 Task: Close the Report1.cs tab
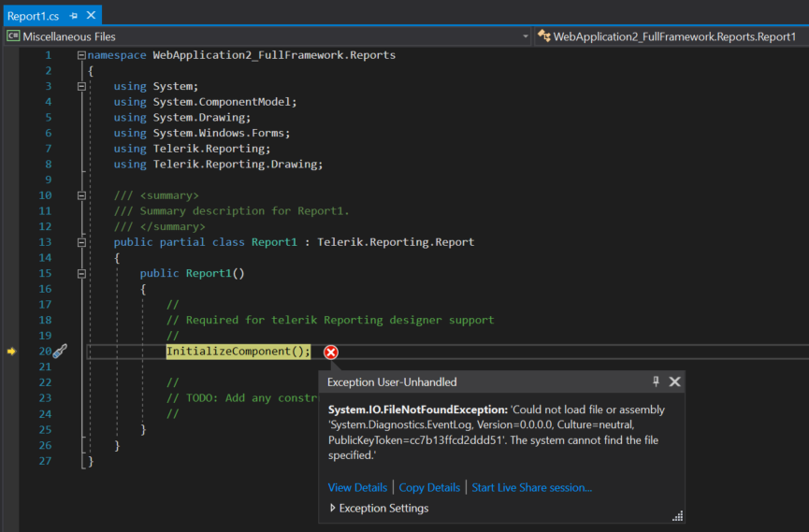[x=91, y=16]
